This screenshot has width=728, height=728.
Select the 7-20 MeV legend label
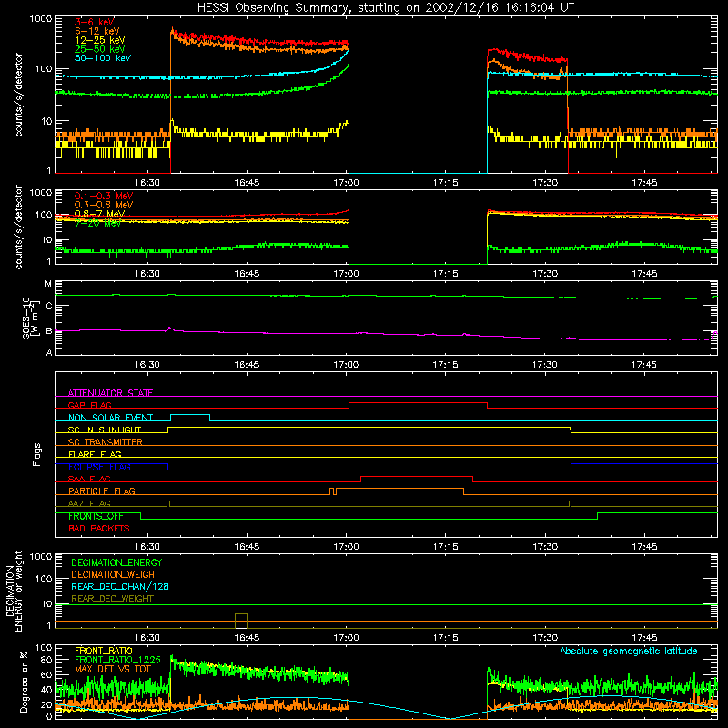(97, 223)
